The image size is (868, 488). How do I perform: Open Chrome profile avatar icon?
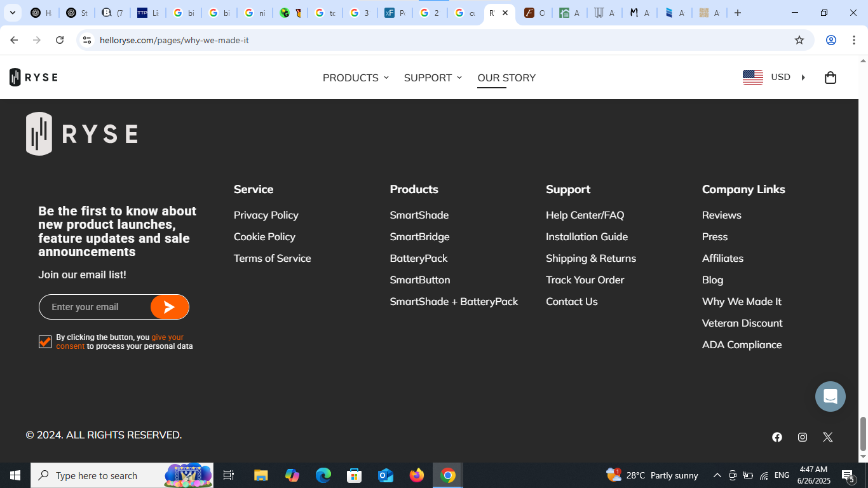tap(831, 40)
